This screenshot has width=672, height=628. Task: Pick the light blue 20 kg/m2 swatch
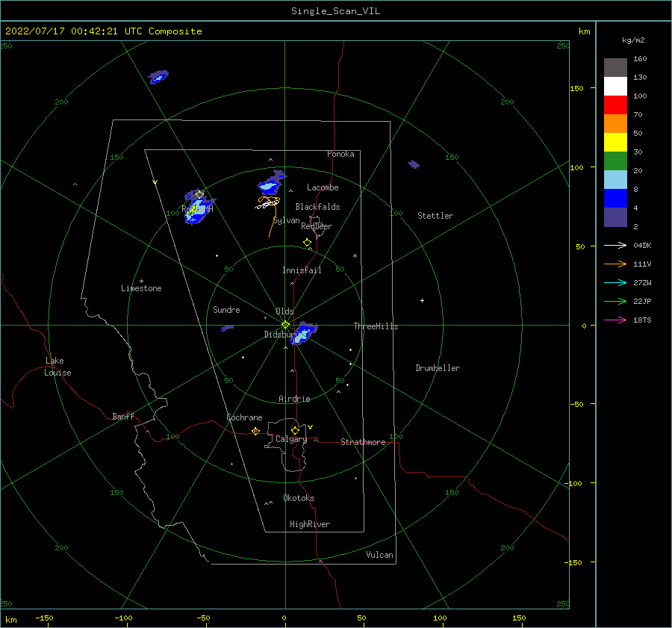615,180
